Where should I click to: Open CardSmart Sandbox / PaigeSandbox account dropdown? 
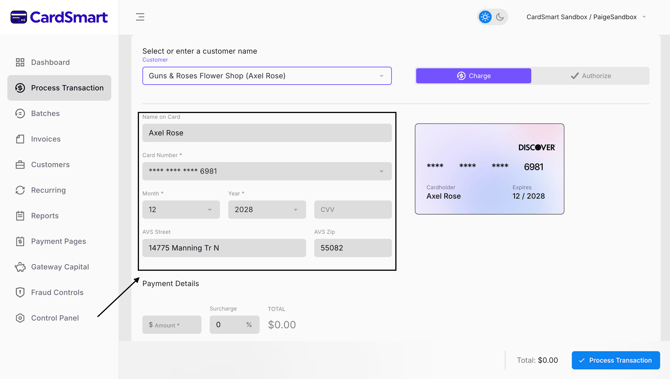tap(586, 17)
